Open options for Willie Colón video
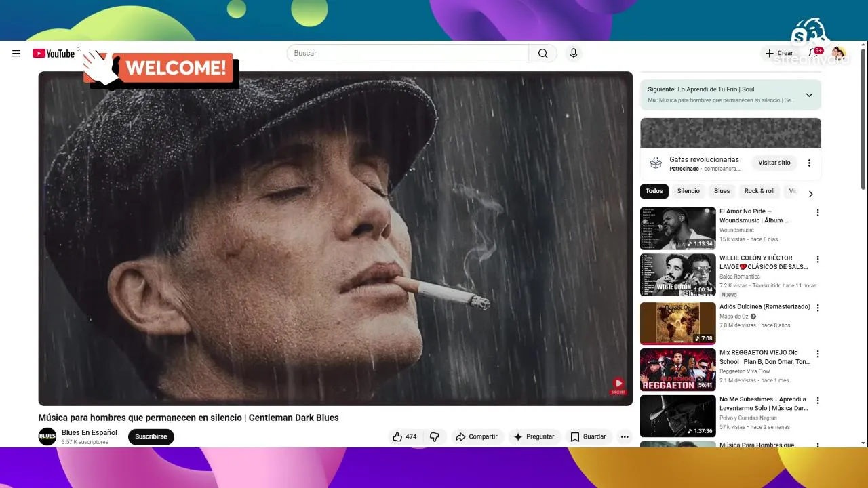This screenshot has width=868, height=488. (818, 259)
